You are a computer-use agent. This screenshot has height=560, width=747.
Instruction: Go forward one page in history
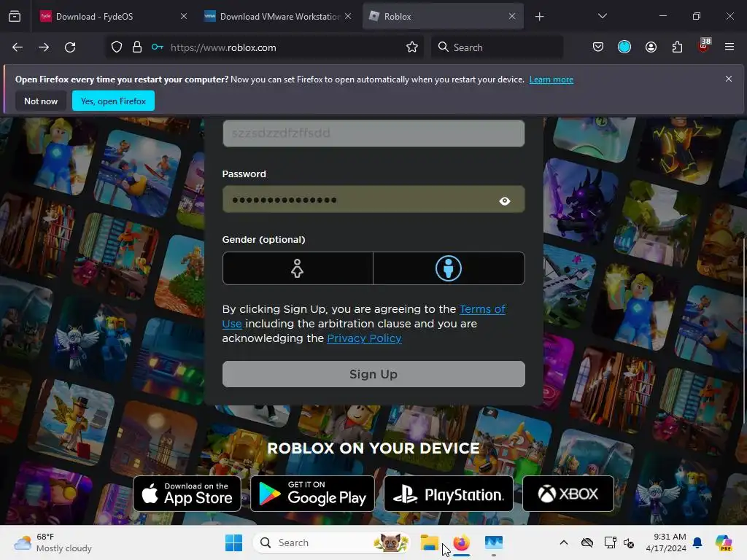(x=44, y=47)
